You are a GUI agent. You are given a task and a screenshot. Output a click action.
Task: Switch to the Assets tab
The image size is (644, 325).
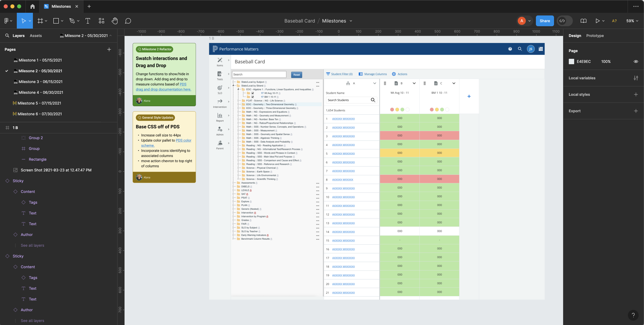coord(36,36)
